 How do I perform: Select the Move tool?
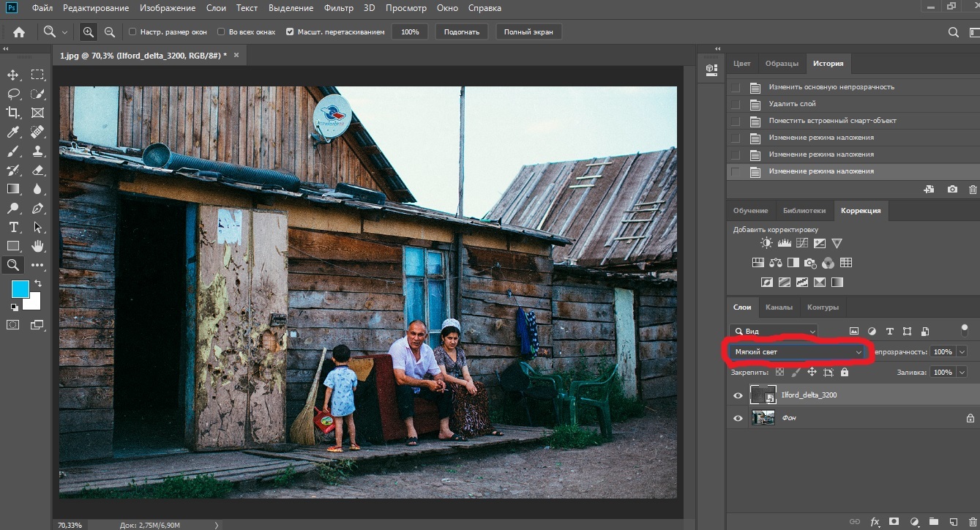(13, 75)
